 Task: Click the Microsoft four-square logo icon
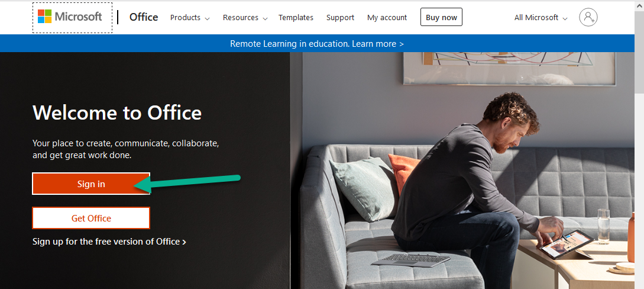click(44, 17)
